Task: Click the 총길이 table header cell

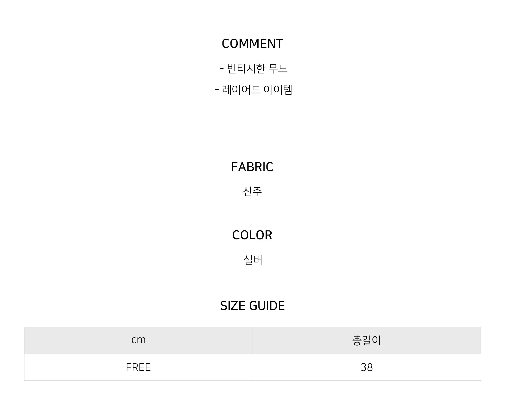Action: 367,340
